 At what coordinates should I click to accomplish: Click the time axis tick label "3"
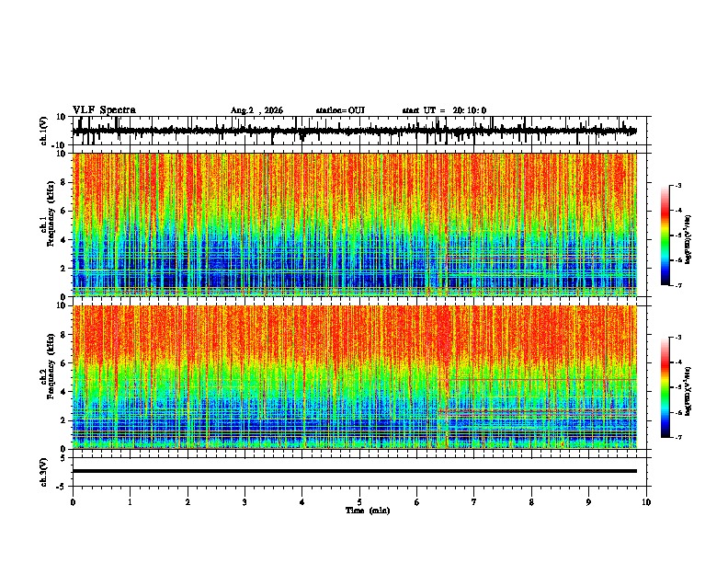pos(245,502)
